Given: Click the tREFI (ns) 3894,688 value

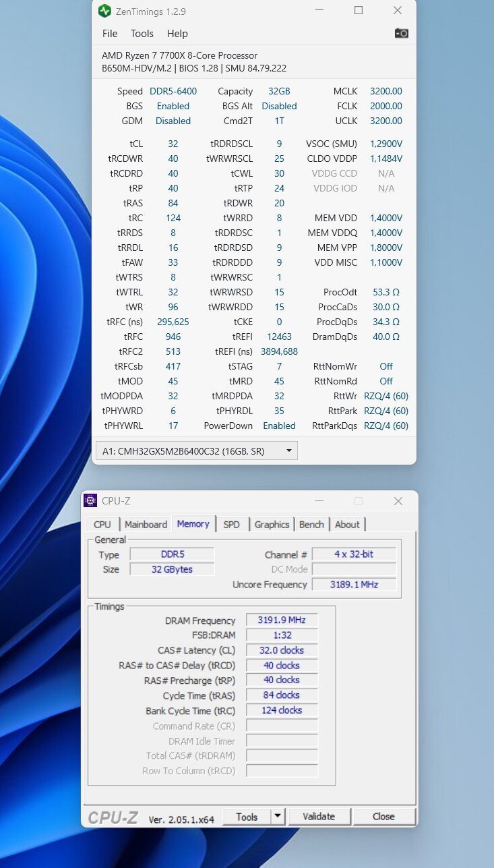Looking at the screenshot, I should 279,351.
